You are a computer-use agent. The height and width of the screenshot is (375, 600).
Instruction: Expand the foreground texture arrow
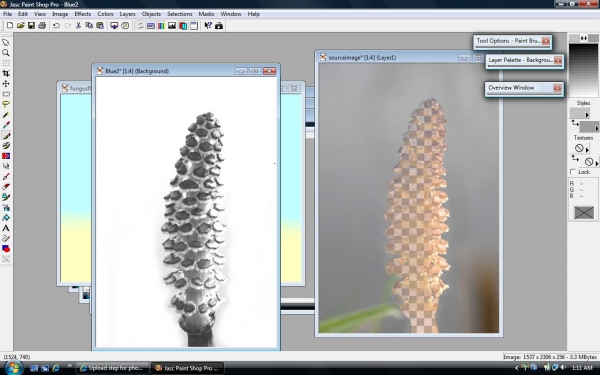[x=587, y=150]
